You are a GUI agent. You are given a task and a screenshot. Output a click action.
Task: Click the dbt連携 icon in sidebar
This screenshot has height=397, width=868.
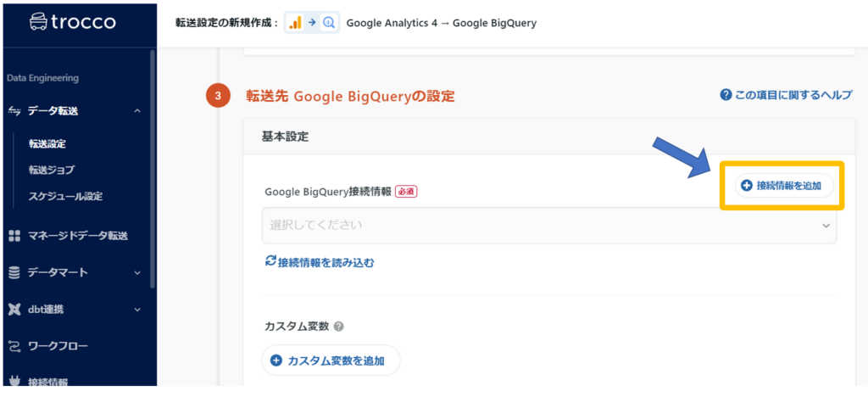pyautogui.click(x=14, y=310)
